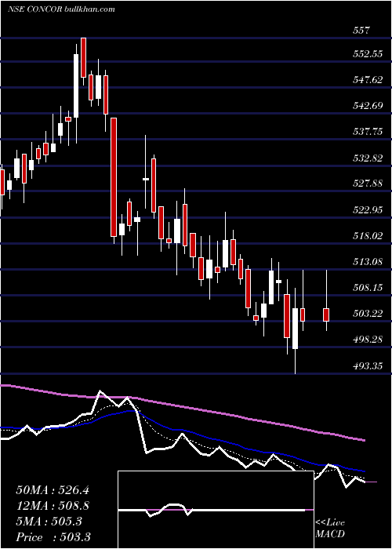
Task: Select the 493.35 price level label
Action: pyautogui.click(x=368, y=366)
